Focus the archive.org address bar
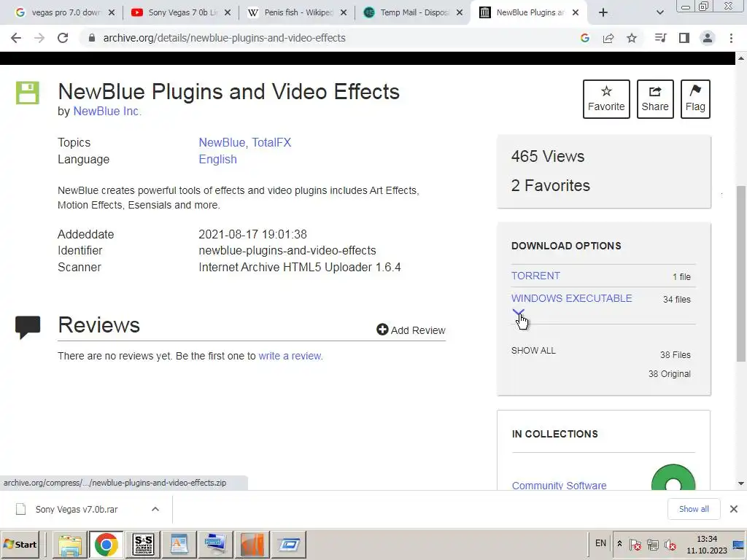 (329, 38)
